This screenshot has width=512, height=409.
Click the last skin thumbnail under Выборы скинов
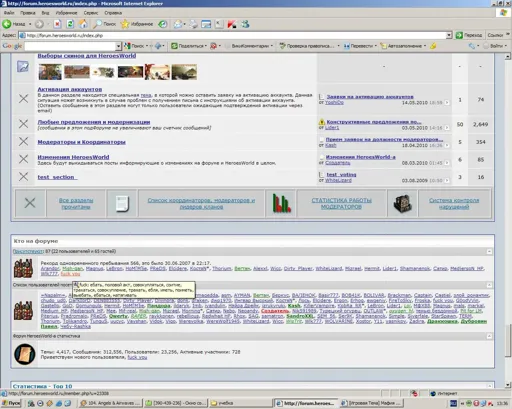pos(184,72)
